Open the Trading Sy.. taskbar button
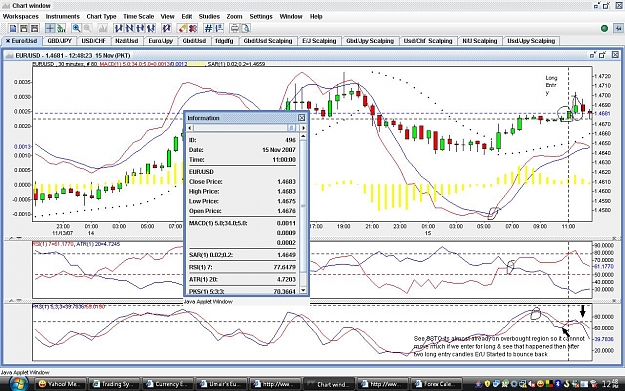 click(114, 384)
